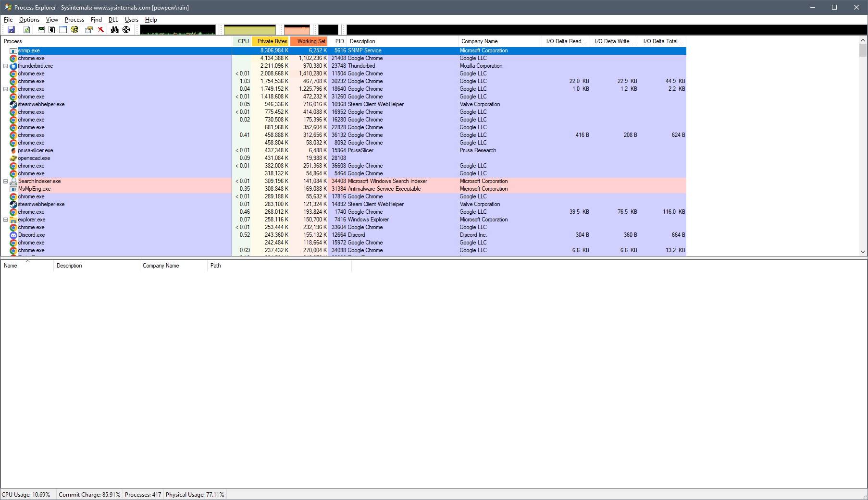868x500 pixels.
Task: Click the DLL/handles view gear icon
Action: pos(74,30)
